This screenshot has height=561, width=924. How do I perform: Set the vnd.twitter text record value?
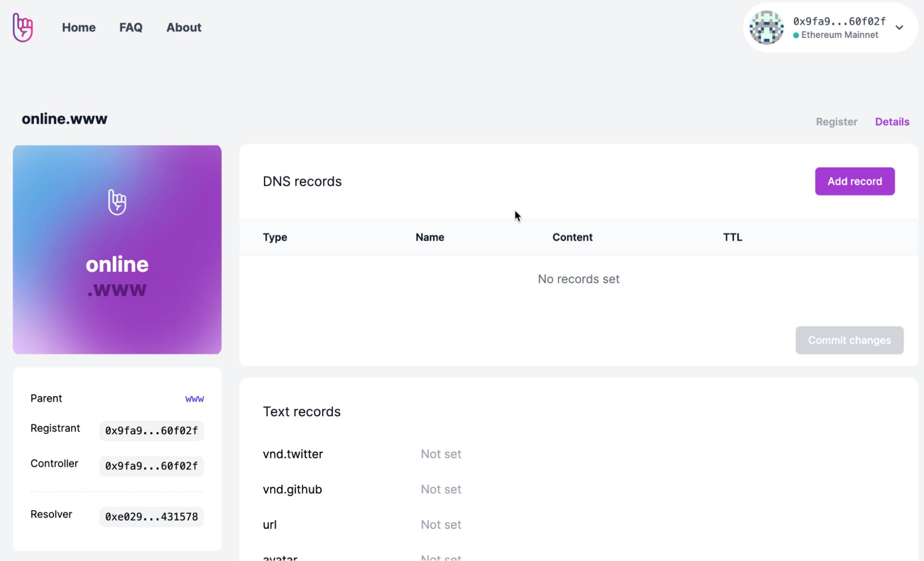pos(441,454)
